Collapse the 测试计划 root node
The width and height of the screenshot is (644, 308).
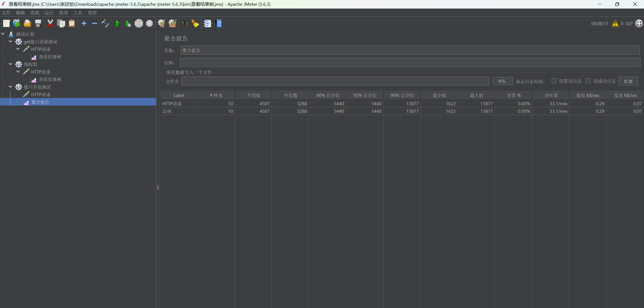click(3, 34)
